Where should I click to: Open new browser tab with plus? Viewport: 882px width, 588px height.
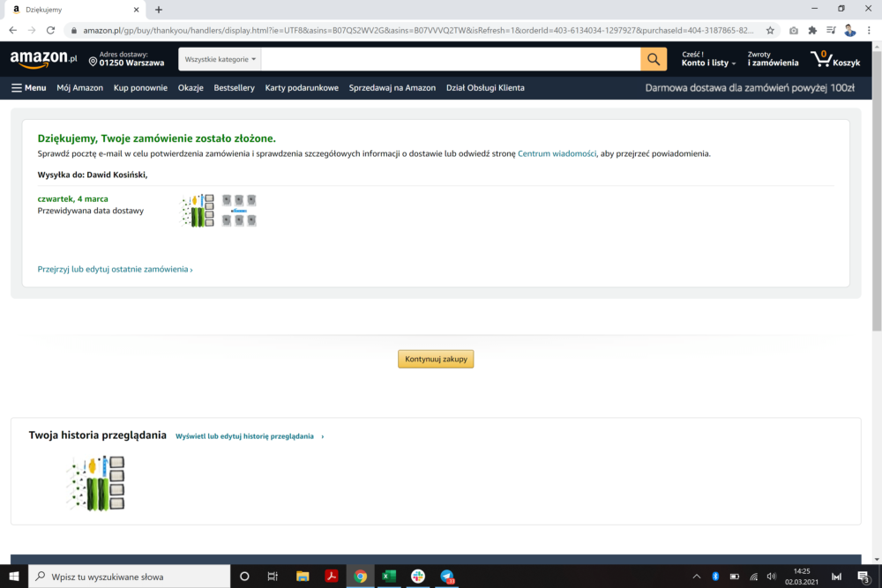[x=159, y=10]
